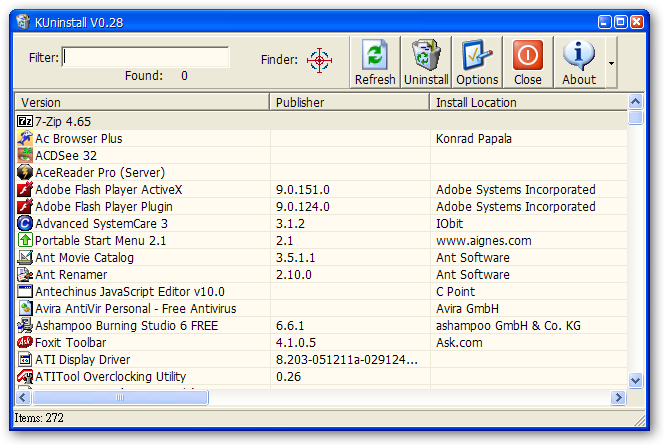Click the Ant Movie Catalog icon

25,257
